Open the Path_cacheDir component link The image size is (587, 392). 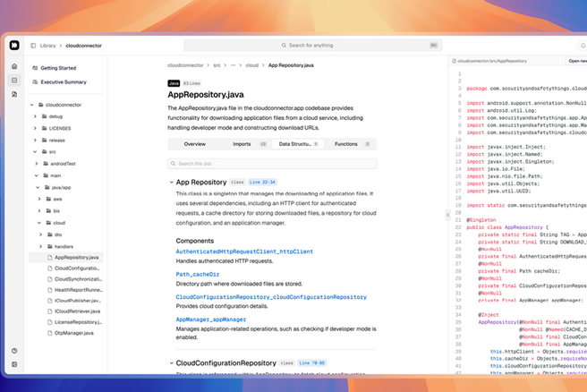point(197,274)
